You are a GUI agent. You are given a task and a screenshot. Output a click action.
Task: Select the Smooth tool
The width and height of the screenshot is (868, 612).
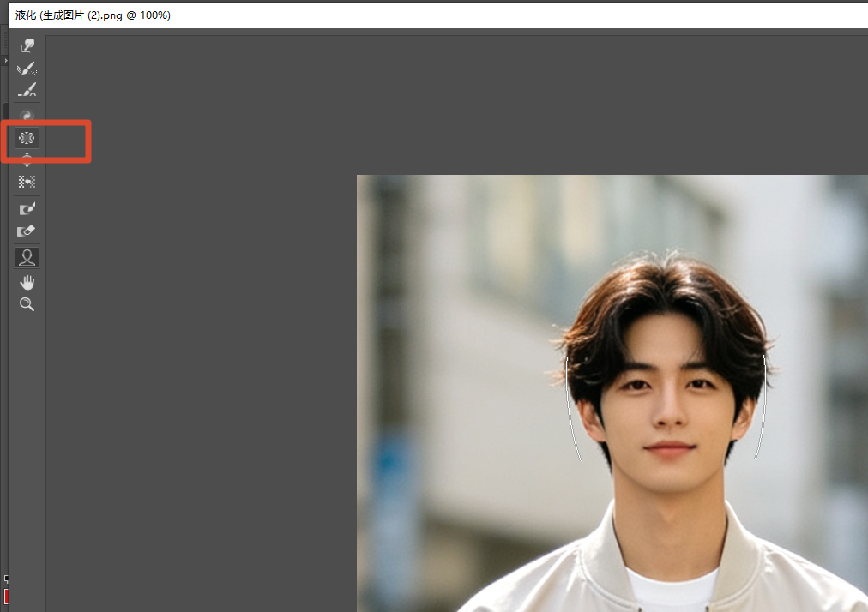(x=27, y=90)
